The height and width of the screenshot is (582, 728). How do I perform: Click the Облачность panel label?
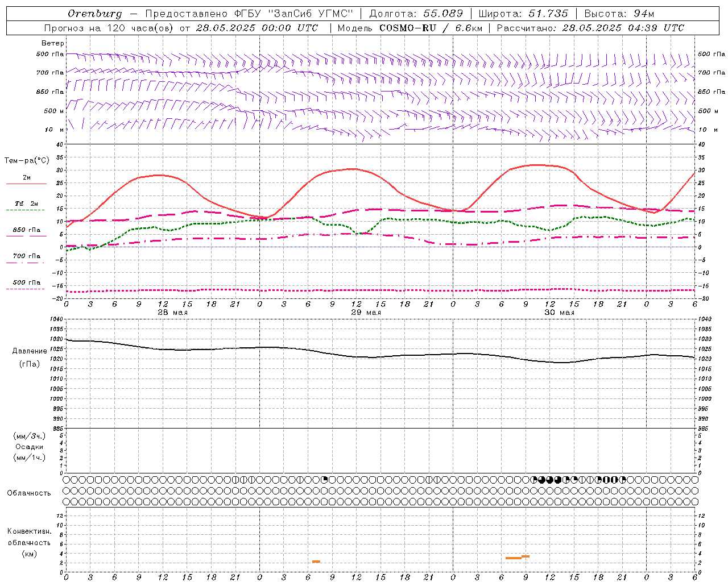pyautogui.click(x=29, y=493)
